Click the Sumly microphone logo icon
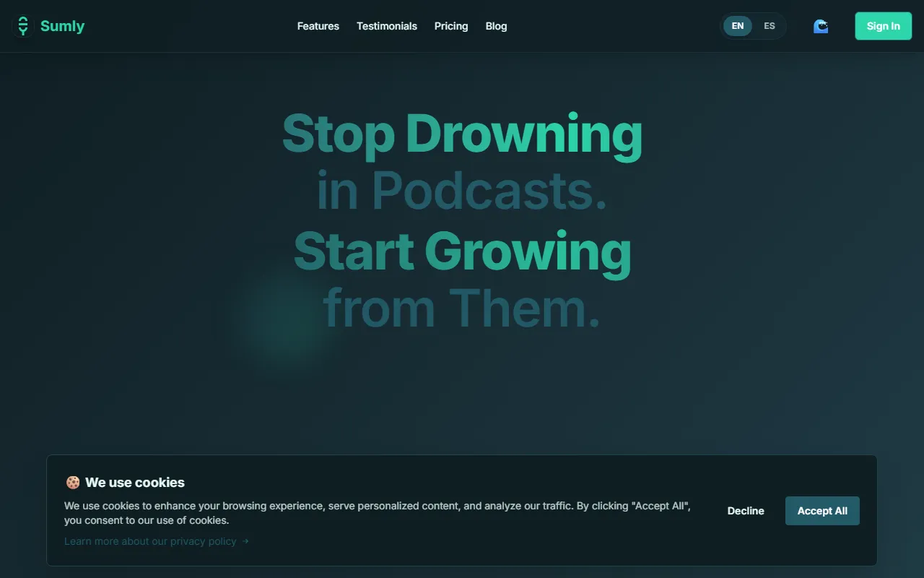 click(24, 26)
